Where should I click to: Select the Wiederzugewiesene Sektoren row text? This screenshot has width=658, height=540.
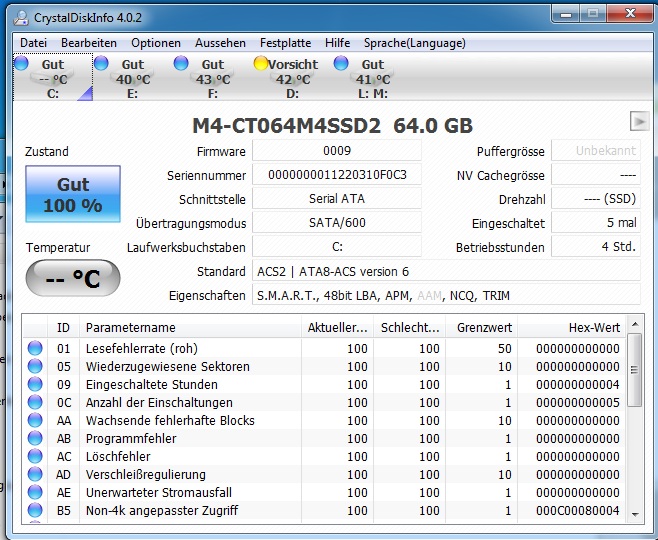[167, 367]
